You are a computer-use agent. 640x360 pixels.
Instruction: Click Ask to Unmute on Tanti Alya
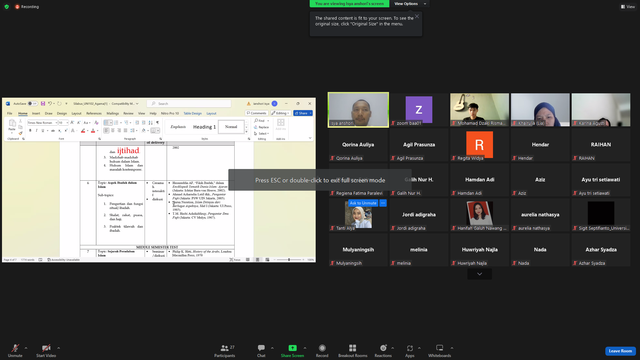click(363, 203)
